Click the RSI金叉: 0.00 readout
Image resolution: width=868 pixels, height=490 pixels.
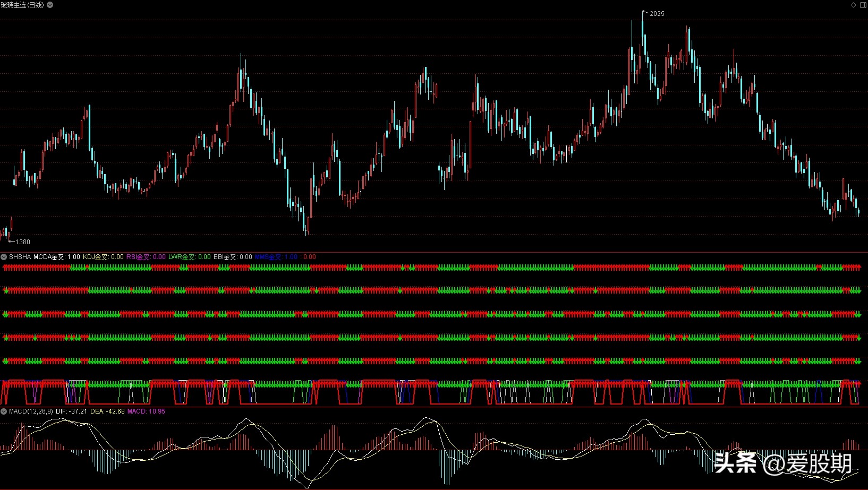(x=146, y=257)
